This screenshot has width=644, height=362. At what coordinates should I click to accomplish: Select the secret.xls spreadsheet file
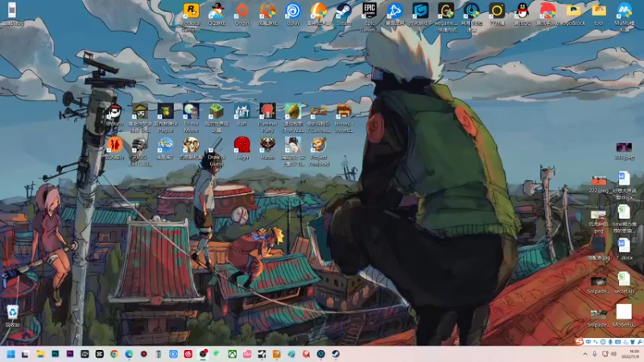point(624,279)
